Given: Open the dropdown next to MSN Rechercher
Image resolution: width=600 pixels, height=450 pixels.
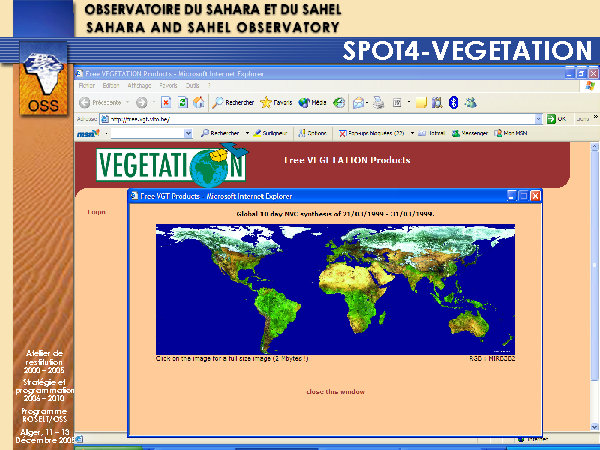Looking at the screenshot, I should click(x=247, y=133).
